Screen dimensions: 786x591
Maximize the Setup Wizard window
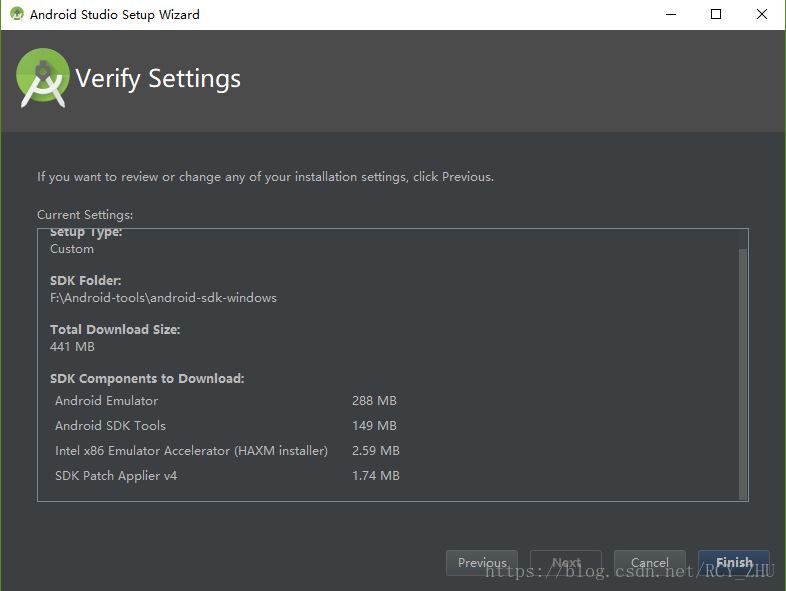[x=716, y=14]
